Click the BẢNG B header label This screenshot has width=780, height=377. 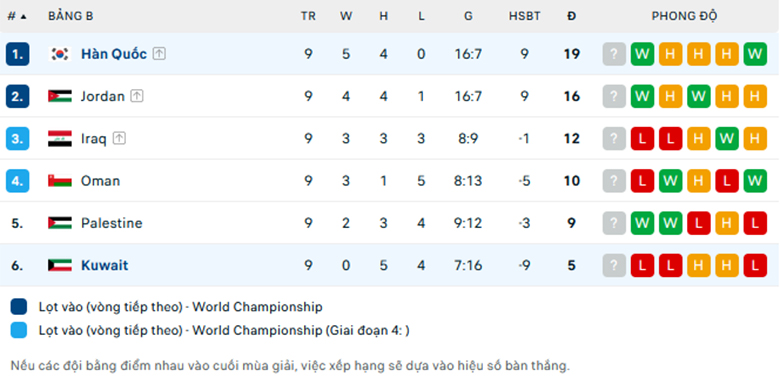(x=71, y=16)
